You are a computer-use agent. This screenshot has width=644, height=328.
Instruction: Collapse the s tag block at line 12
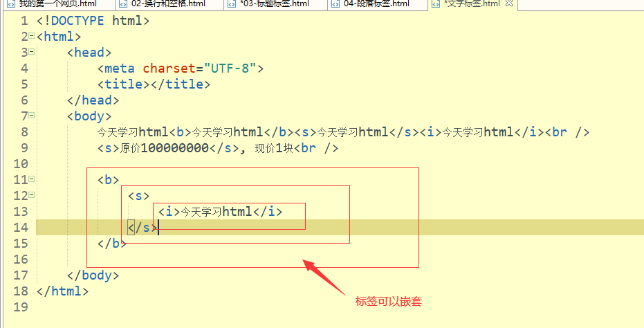point(32,195)
